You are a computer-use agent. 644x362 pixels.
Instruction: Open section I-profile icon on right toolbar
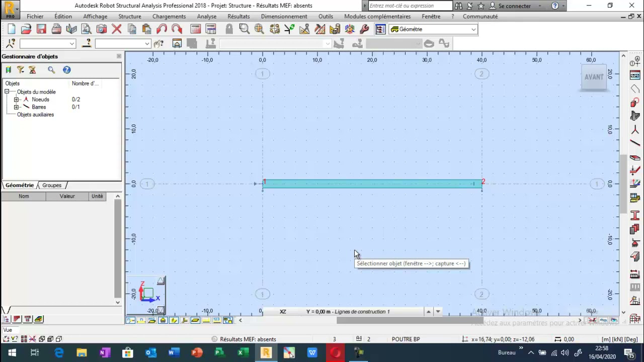[635, 216]
